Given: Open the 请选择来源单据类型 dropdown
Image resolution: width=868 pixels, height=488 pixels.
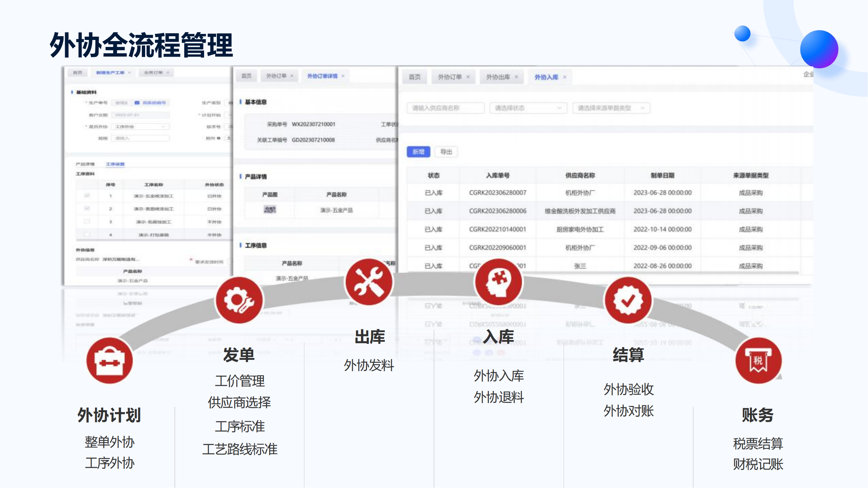Looking at the screenshot, I should click(x=611, y=108).
